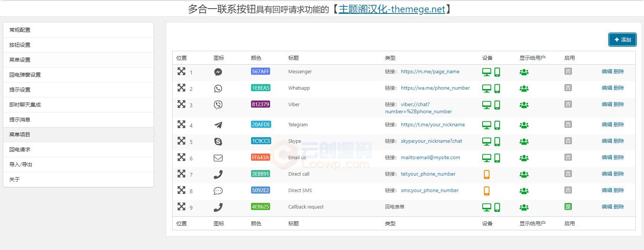Switch to the 菜单设置 tab
Screen dimensions: 644x250
78,60
